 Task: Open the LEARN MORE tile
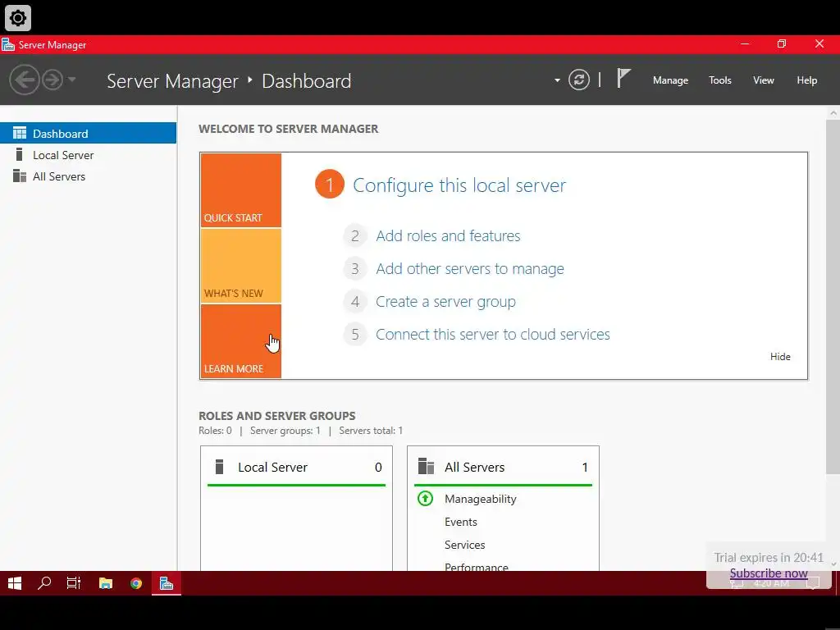[x=241, y=341]
